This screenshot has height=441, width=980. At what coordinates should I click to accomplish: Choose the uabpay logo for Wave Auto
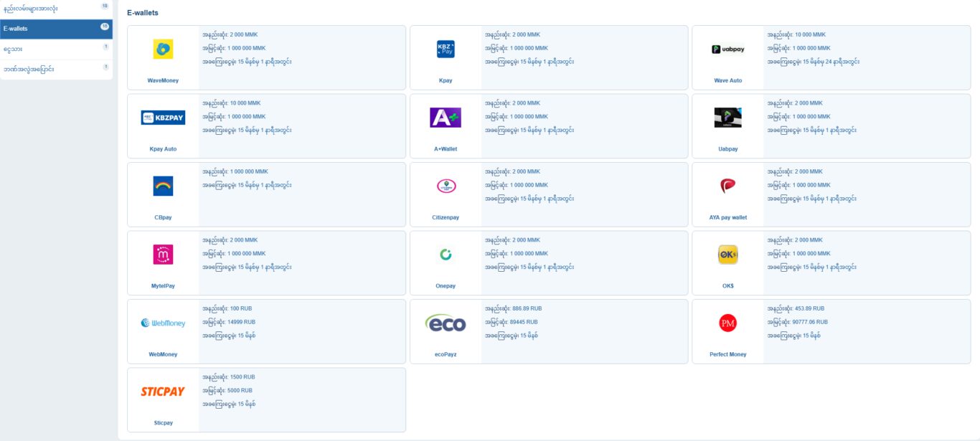point(727,49)
